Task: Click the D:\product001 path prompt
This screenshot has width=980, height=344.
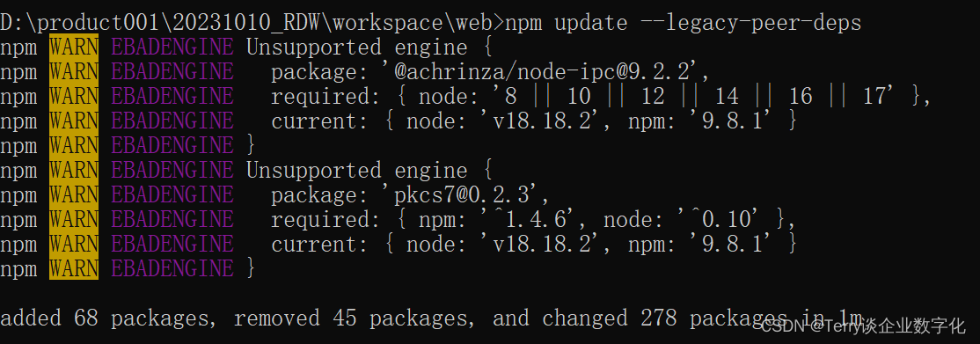Action: tap(252, 23)
